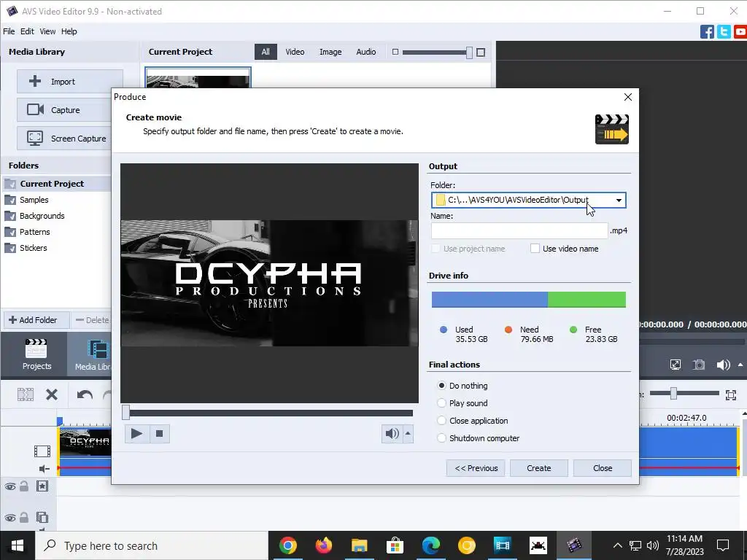Select the Samples folder
Screen dimensions: 747x560
34,200
